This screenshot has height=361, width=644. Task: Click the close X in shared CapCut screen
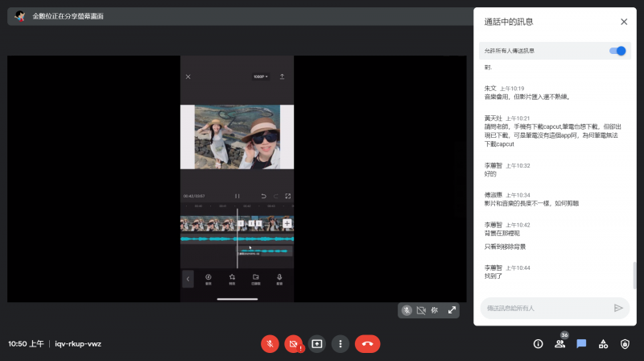coord(188,77)
